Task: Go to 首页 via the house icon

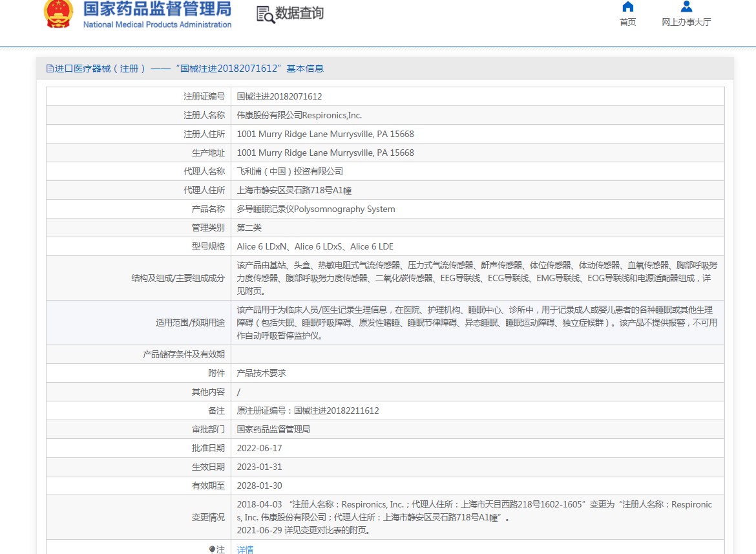Action: (x=628, y=6)
